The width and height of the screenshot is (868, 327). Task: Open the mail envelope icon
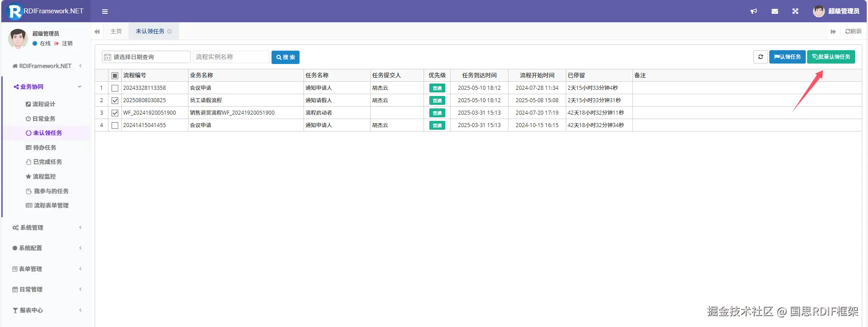[775, 11]
